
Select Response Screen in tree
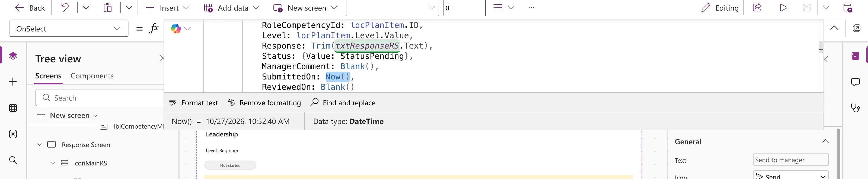(x=86, y=145)
